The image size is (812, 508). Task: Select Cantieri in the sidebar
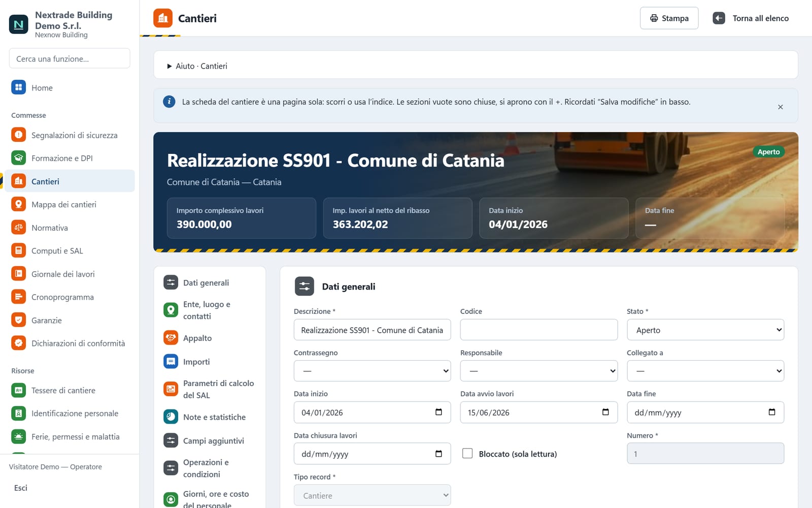pyautogui.click(x=70, y=181)
